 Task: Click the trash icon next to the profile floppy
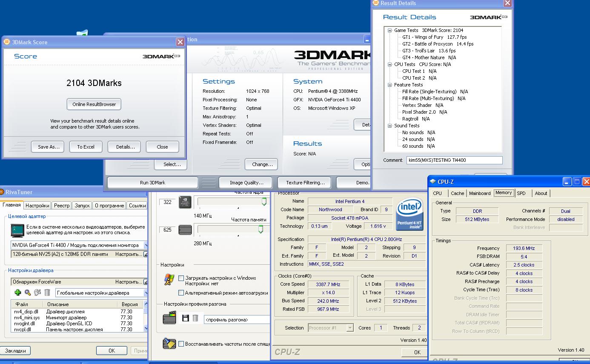(195, 318)
